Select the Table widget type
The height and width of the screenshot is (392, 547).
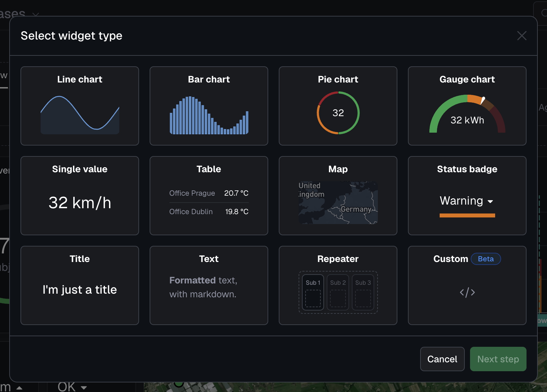click(x=209, y=196)
